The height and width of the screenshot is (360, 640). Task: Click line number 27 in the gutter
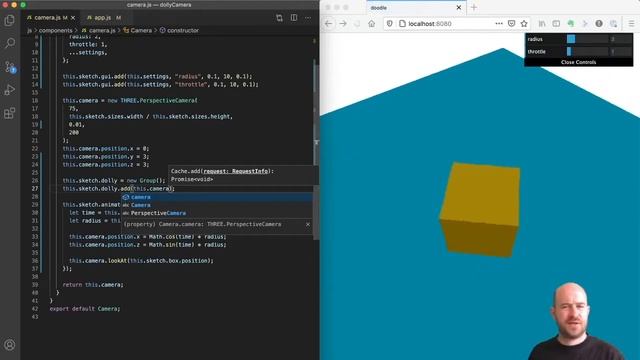coord(35,189)
